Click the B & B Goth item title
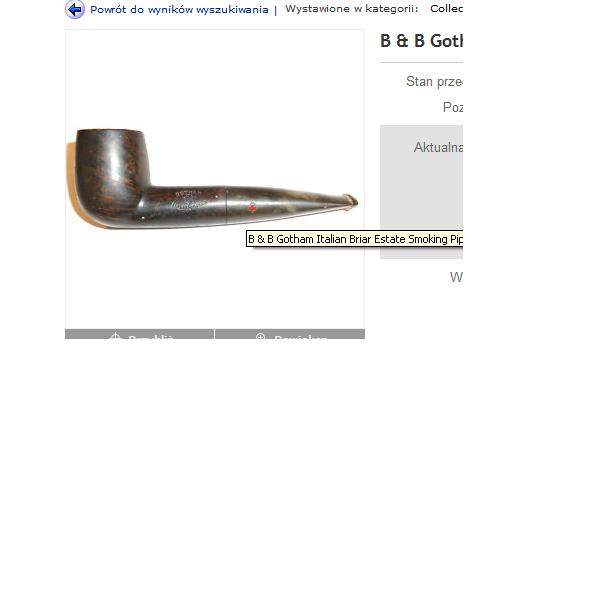 [x=421, y=41]
